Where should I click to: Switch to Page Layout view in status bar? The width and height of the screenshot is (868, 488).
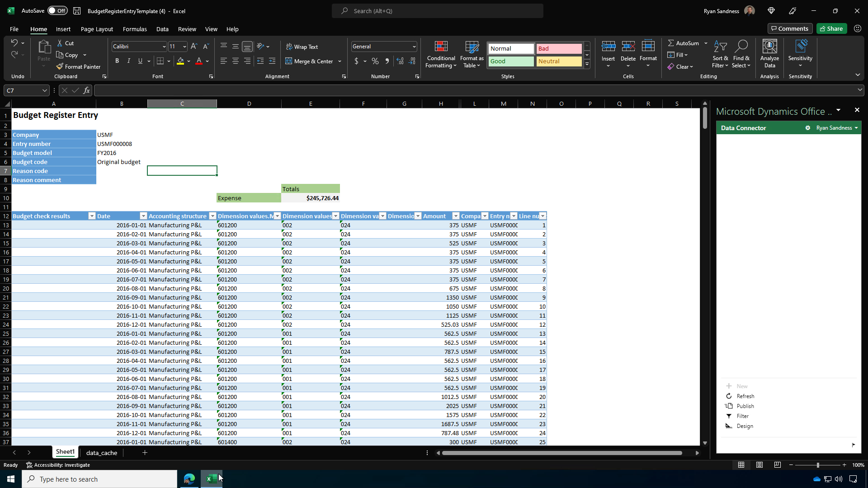759,465
